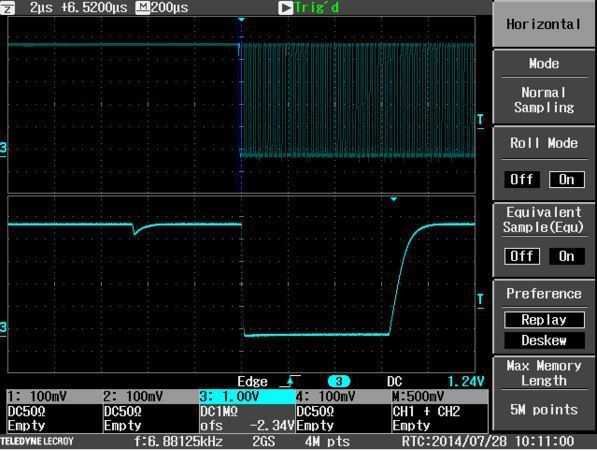The image size is (597, 451).
Task: Click the green Trig'd run indicator icon
Action: 286,8
